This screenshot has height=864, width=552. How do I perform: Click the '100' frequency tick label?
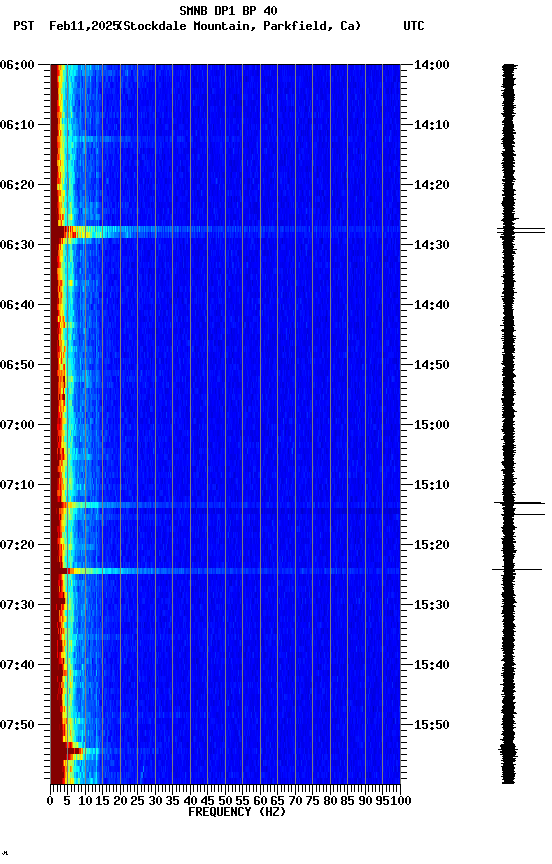(402, 802)
